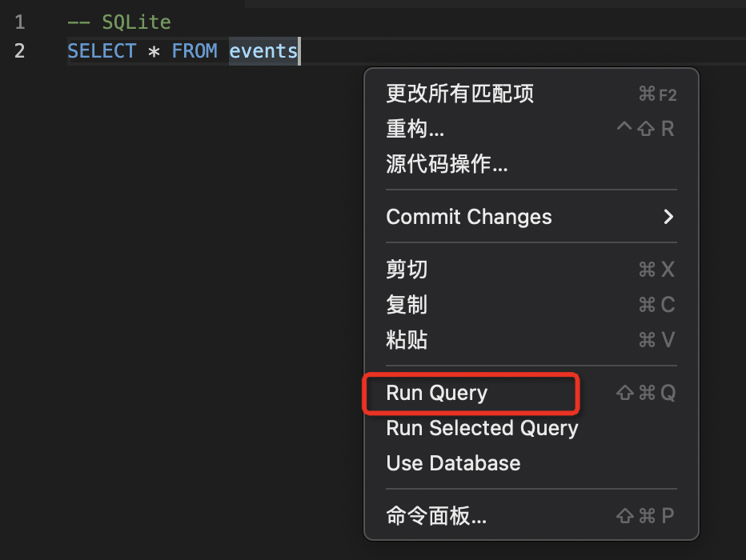This screenshot has height=560, width=746.
Task: Open the 命令面板 (Command Palette) entry
Action: 436,515
